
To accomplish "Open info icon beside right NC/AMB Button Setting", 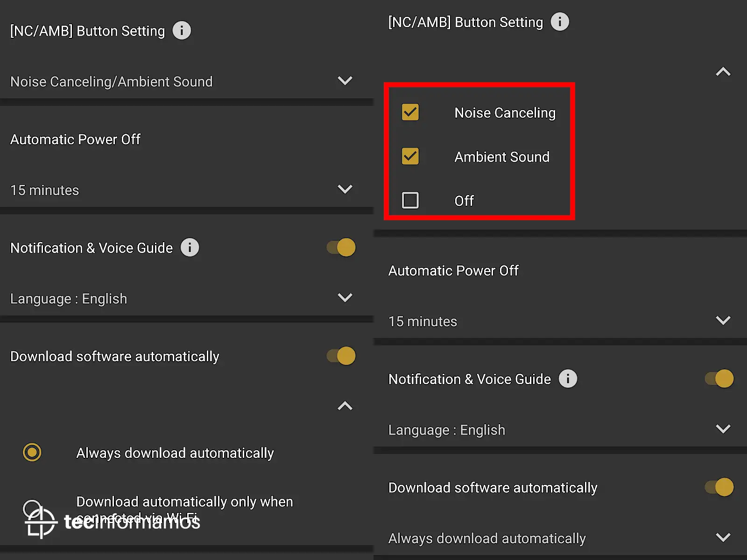I will click(560, 21).
